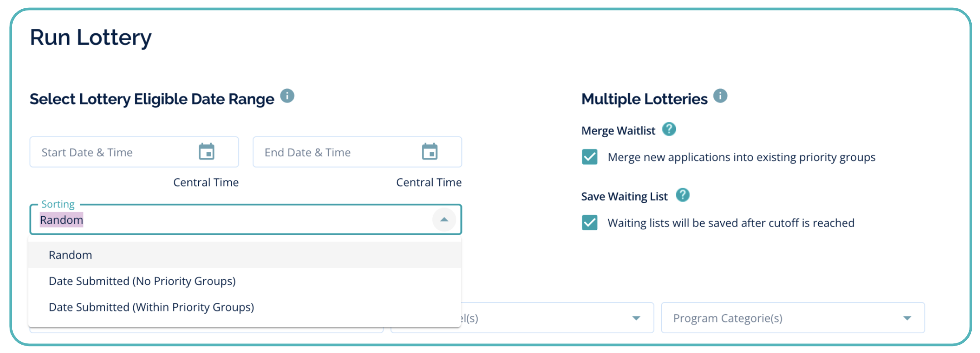Uncheck Merge new applications into existing priority groups
This screenshot has height=353, width=980.
point(589,157)
